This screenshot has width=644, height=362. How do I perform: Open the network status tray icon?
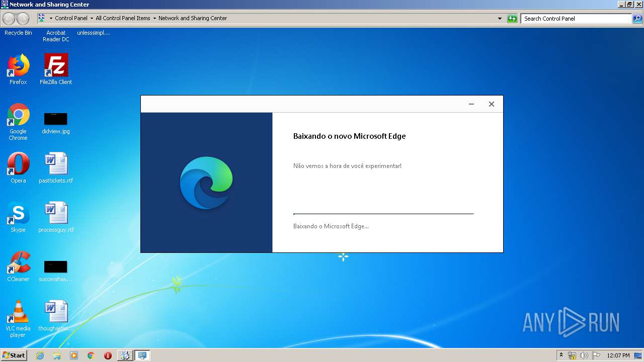[572, 355]
